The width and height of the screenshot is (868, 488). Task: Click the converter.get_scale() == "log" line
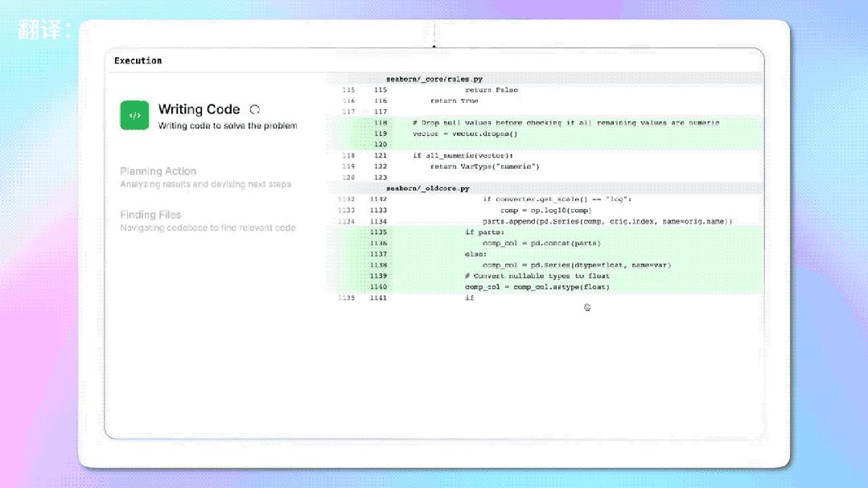click(557, 199)
